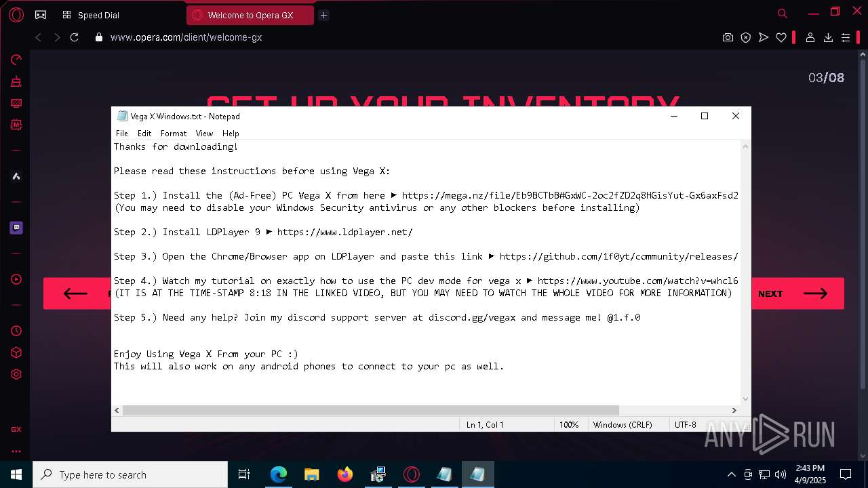Go back with browser back arrow
868x488 pixels.
pyautogui.click(x=39, y=37)
